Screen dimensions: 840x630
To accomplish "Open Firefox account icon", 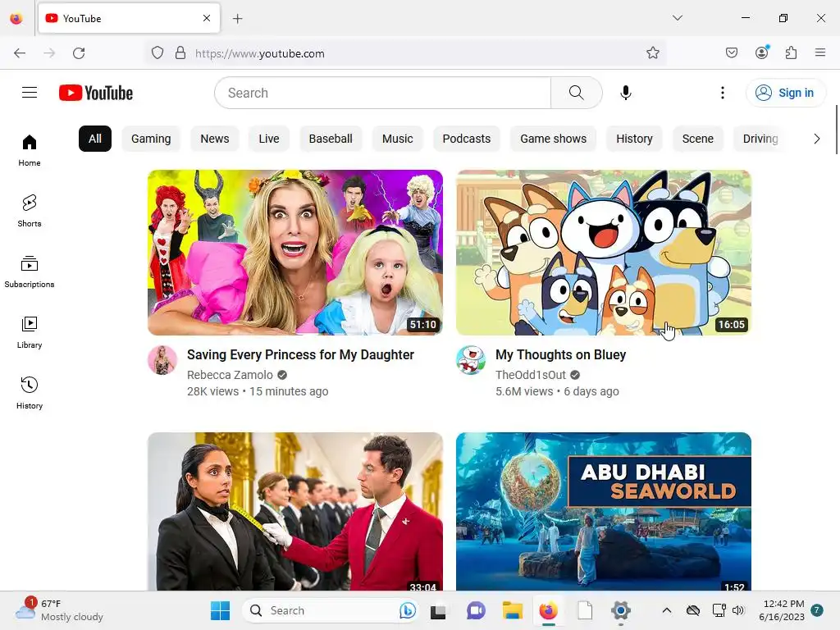I will [762, 52].
